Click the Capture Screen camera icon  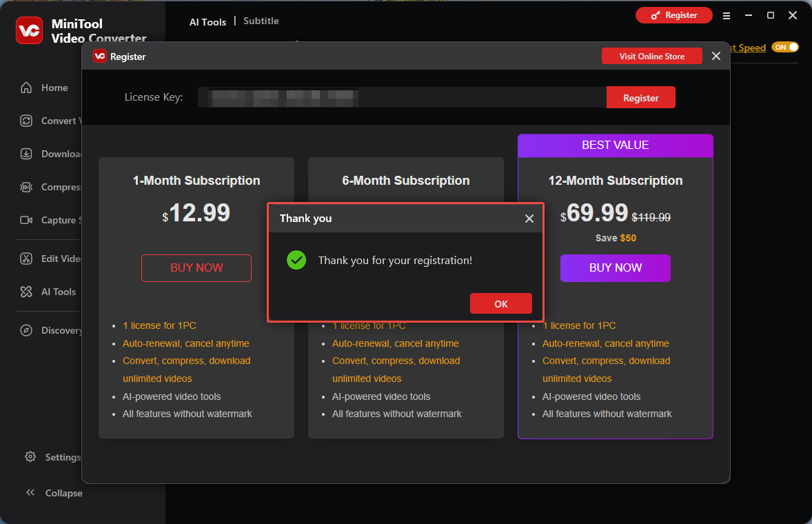pos(26,220)
